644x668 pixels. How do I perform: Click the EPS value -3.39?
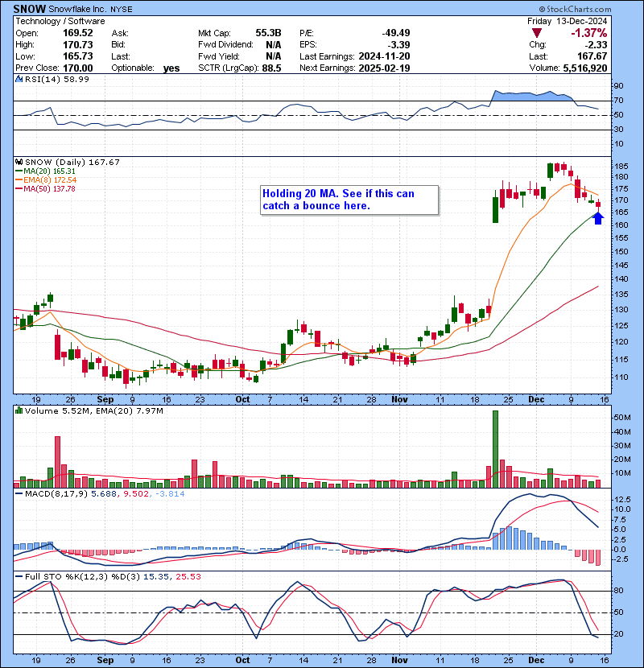click(x=399, y=44)
